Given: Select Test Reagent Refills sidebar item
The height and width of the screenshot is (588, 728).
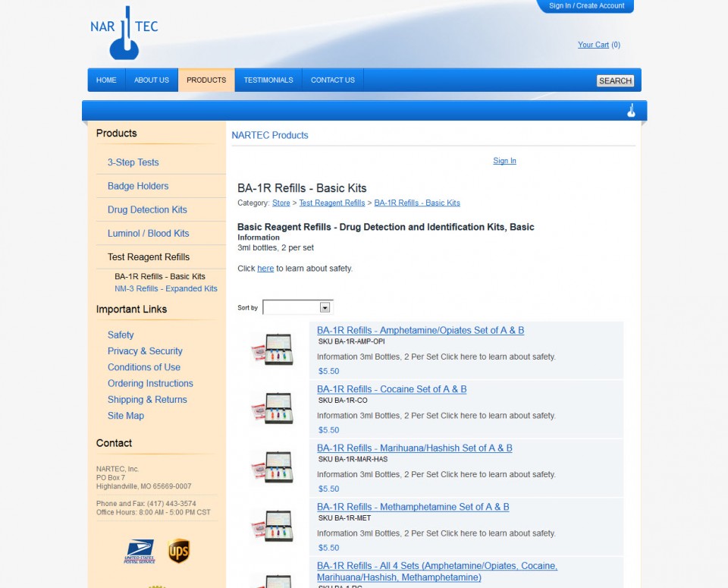Looking at the screenshot, I should click(x=149, y=257).
